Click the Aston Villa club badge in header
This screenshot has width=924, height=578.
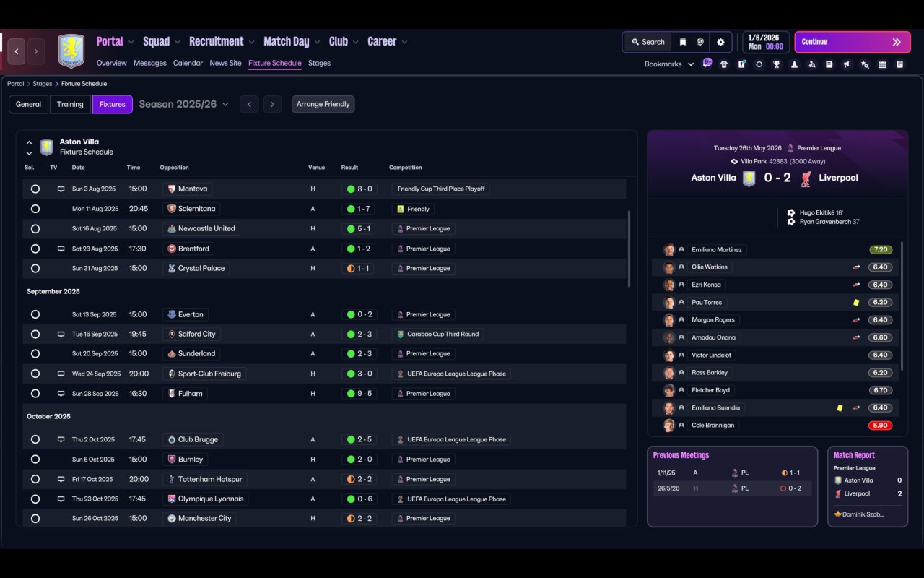coord(71,51)
